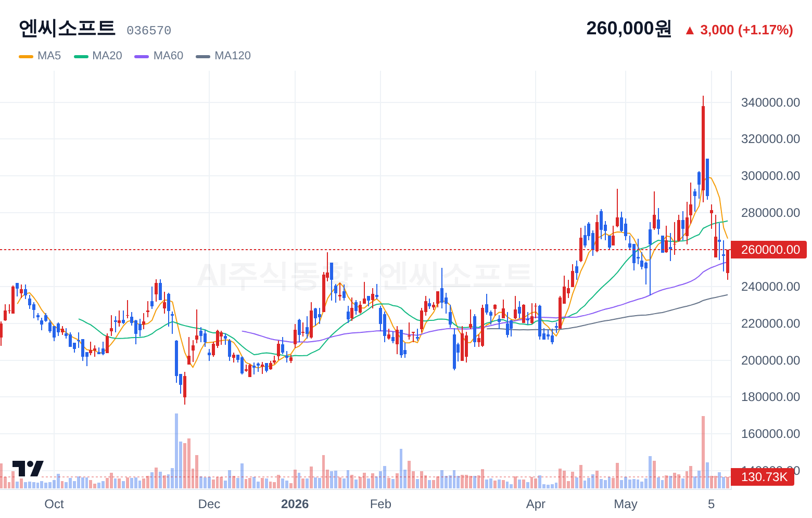Click the TradingView logo icon
Viewport: 812px width, 518px height.
[28, 469]
